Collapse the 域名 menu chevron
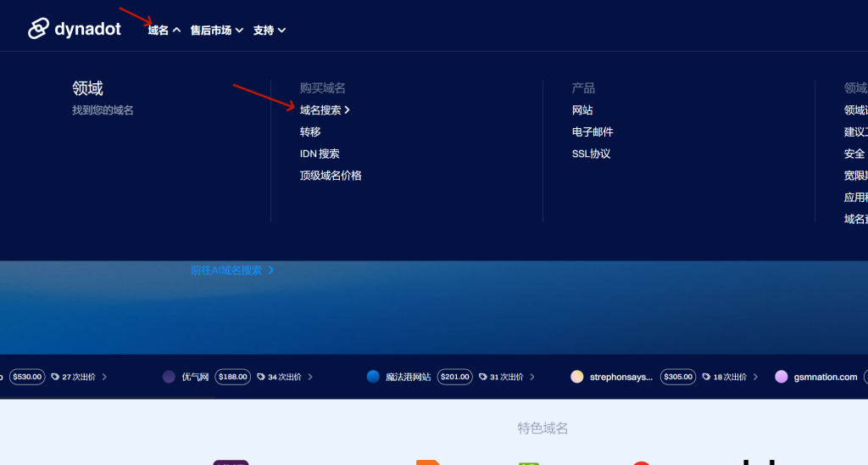Screen dimensions: 868x465 [176, 31]
